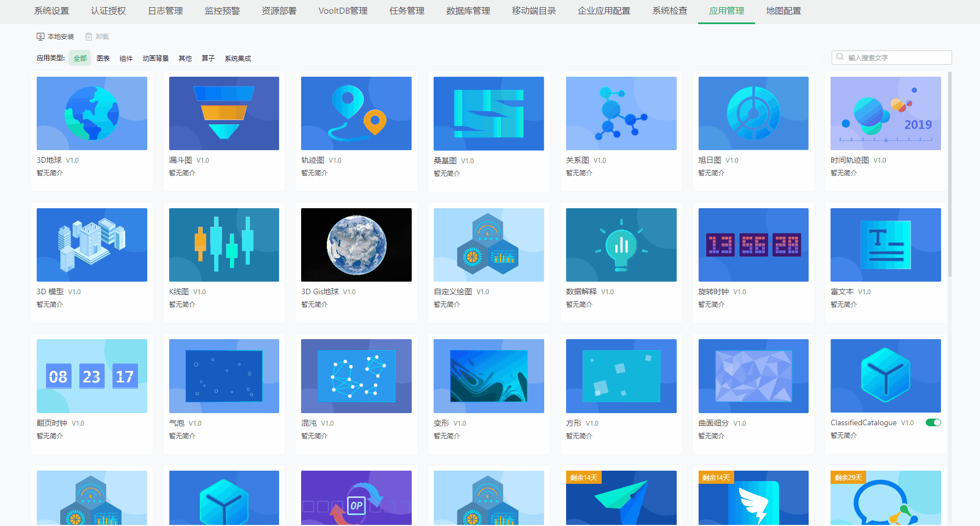Filter app type by 图表
Screen dimensions: 980x526
tap(103, 58)
